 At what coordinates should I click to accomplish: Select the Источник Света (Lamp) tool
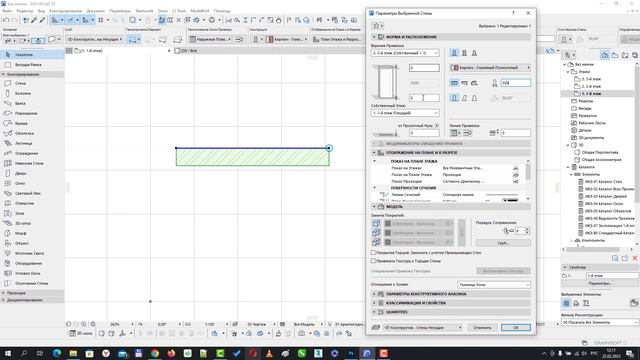[29, 253]
